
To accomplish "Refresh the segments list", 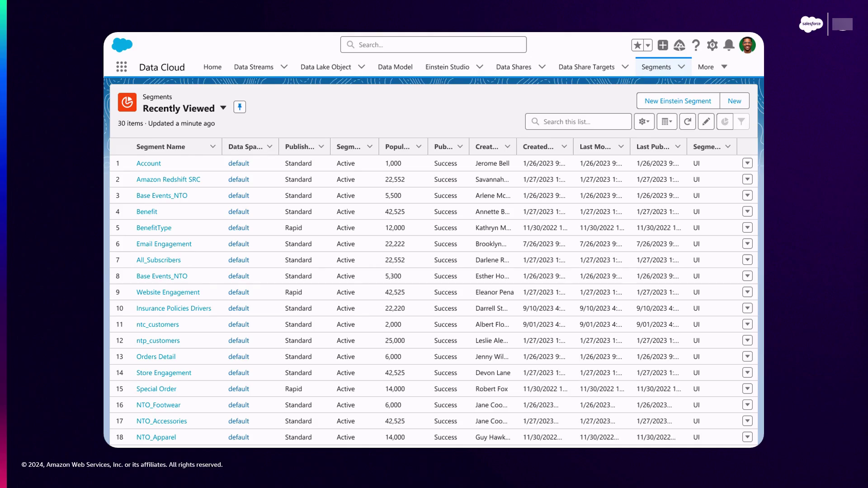I will [687, 122].
